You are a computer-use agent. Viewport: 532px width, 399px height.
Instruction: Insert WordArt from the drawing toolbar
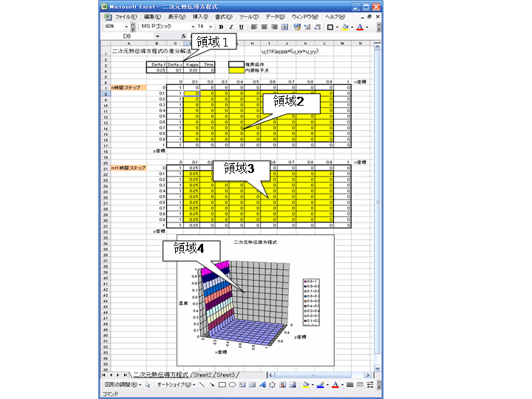click(x=262, y=384)
